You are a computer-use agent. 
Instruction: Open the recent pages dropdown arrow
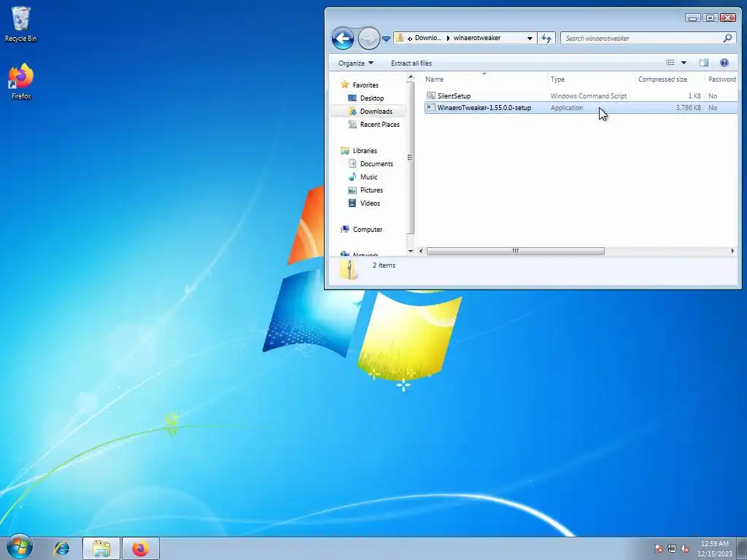click(x=387, y=39)
